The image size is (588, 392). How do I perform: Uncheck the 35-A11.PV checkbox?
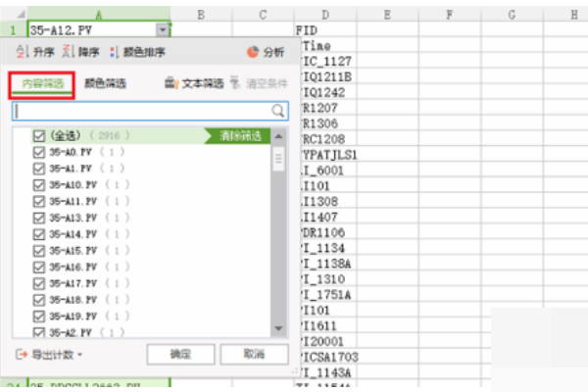point(39,202)
